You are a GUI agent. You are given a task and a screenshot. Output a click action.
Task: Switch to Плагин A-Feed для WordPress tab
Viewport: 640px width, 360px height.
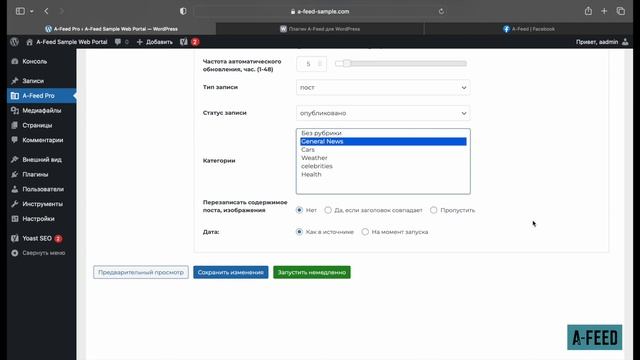click(320, 29)
